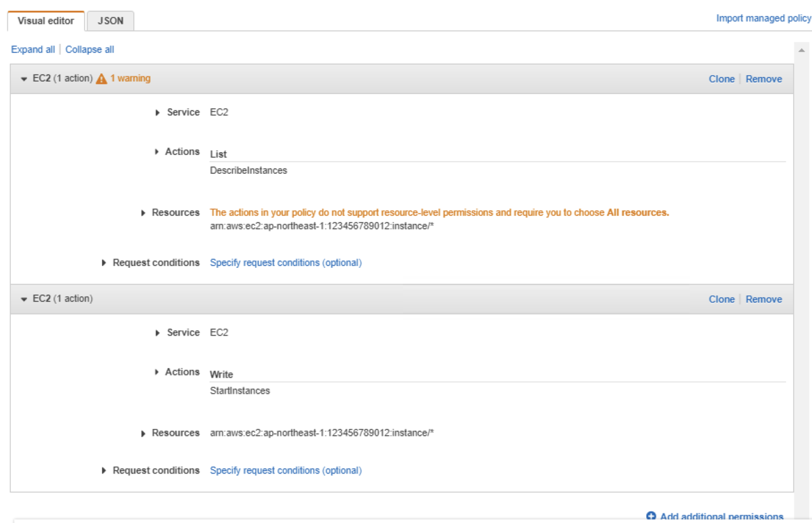Click the Write action category label
This screenshot has height=523, width=812.
pyautogui.click(x=221, y=375)
